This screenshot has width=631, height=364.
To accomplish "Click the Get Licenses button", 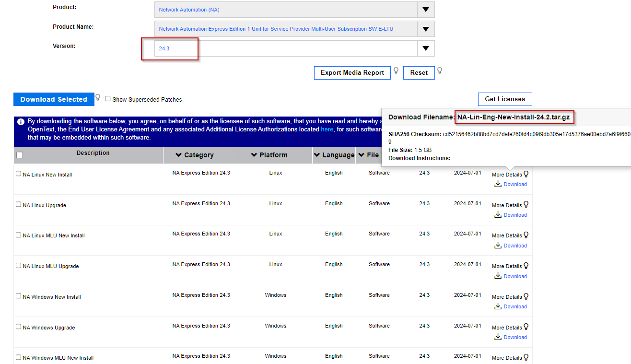I will (x=505, y=99).
